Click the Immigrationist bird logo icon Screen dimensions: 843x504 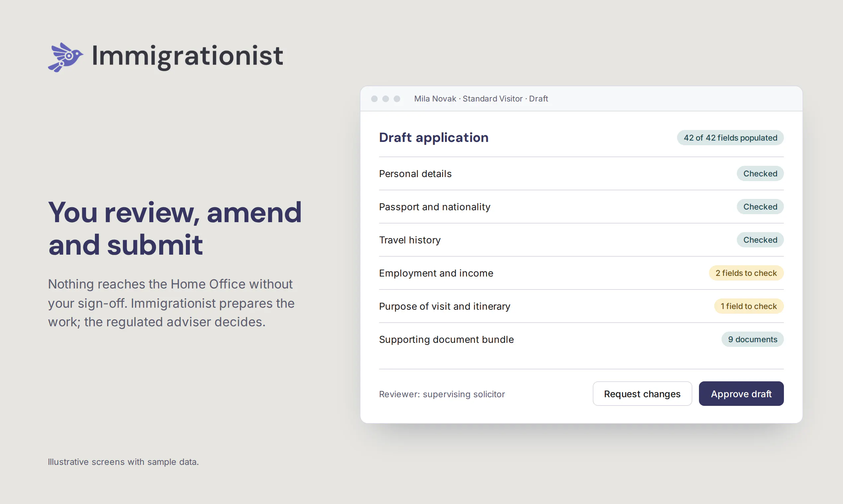click(x=65, y=57)
